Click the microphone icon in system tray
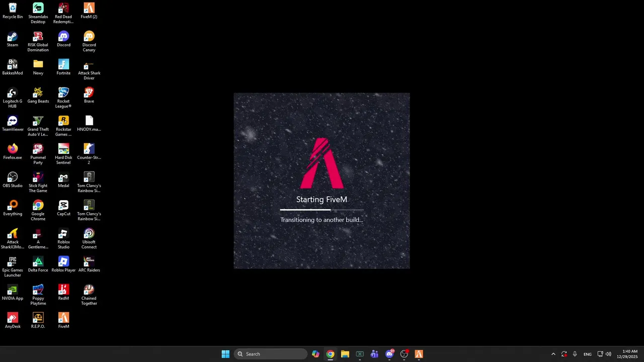644x362 pixels. coord(575,354)
